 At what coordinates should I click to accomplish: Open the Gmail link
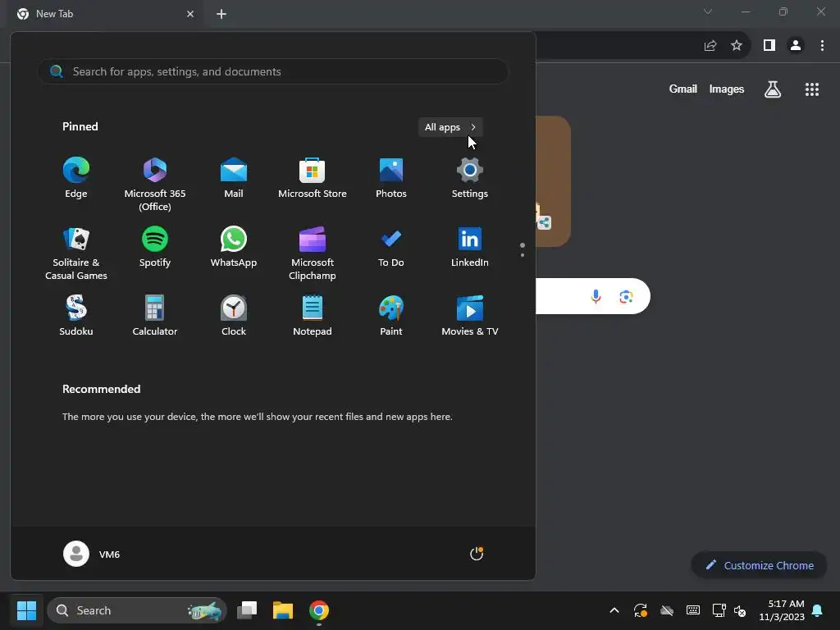[x=683, y=89]
